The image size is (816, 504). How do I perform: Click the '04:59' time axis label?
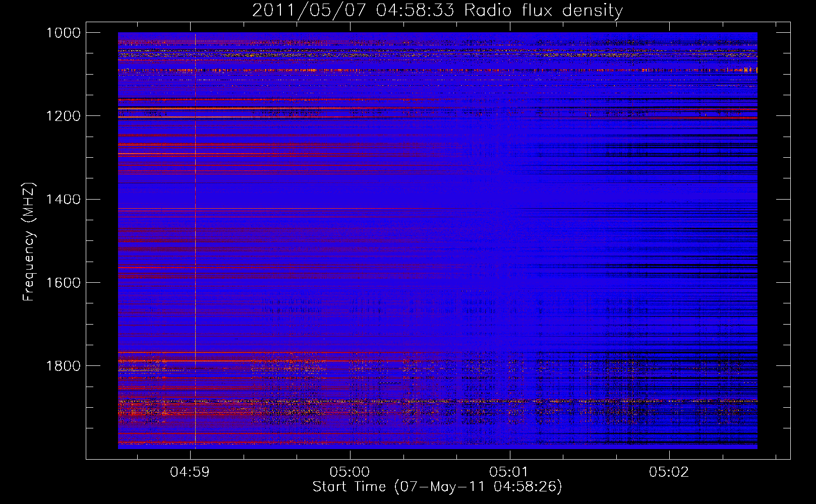coord(190,472)
